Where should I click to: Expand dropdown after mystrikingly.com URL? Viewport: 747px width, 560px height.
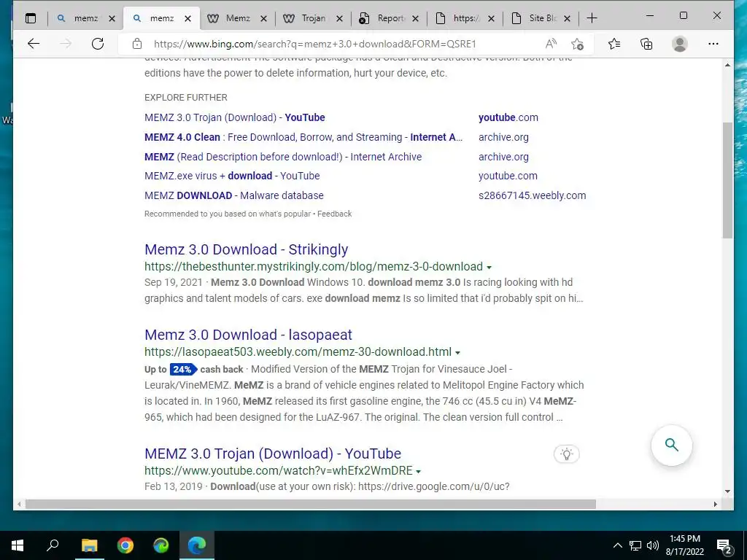tap(489, 268)
